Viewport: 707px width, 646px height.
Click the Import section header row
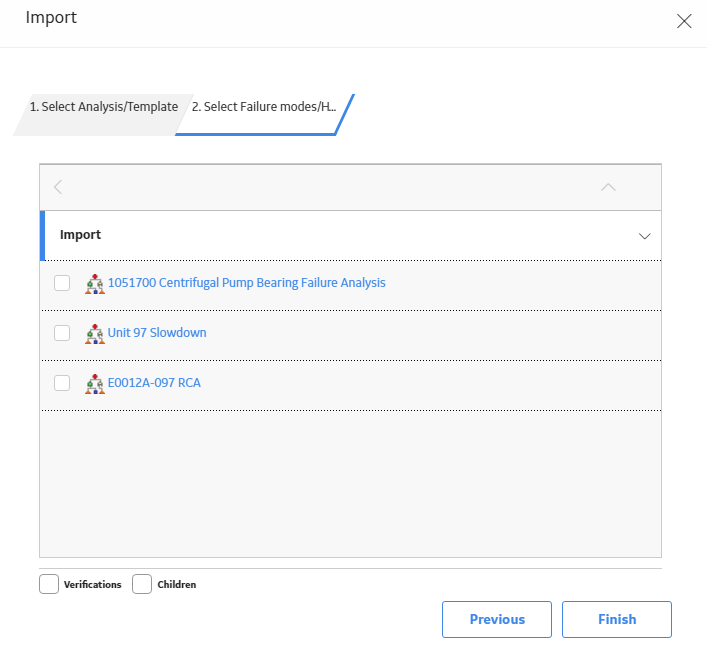coord(350,235)
